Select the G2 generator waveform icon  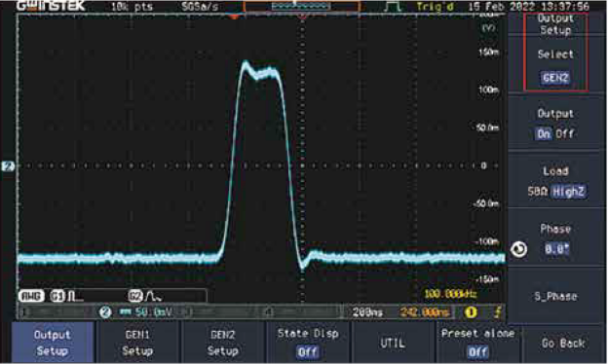[x=144, y=296]
